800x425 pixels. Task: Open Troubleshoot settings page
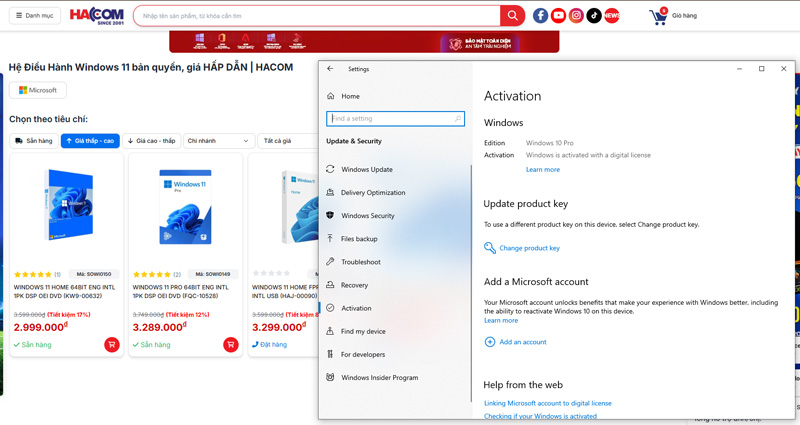tap(361, 262)
